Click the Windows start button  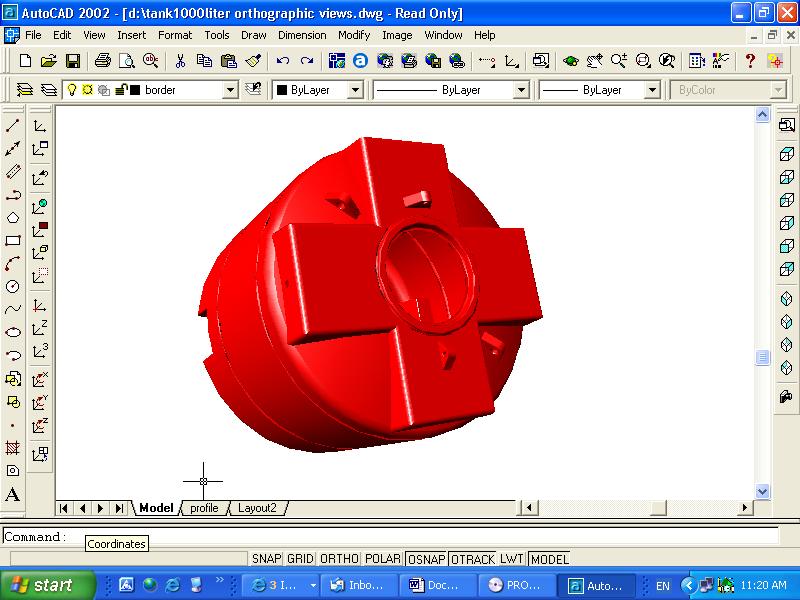coord(48,585)
